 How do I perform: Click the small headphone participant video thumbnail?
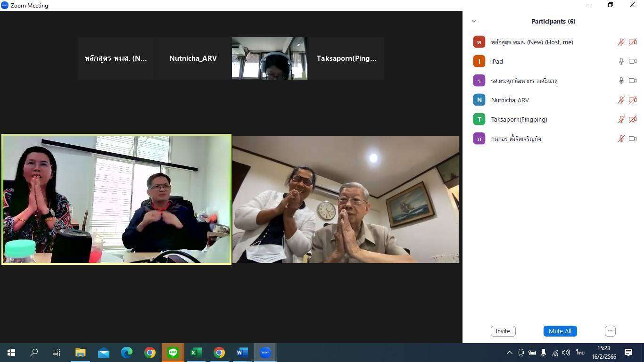[270, 58]
